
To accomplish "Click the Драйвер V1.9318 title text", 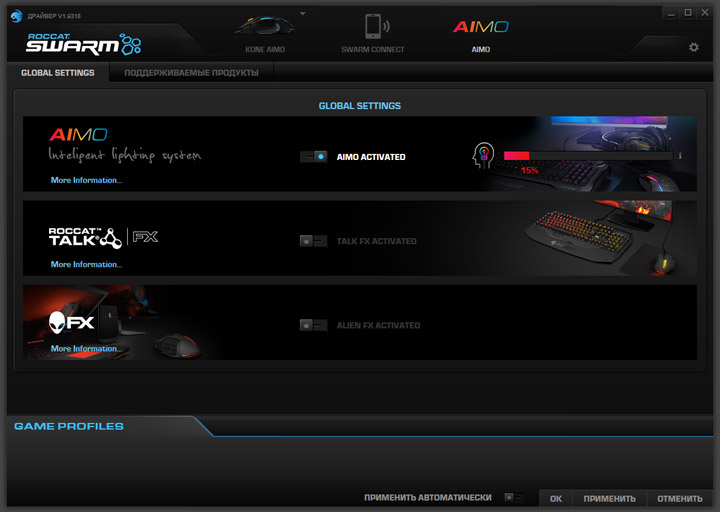I will click(54, 16).
